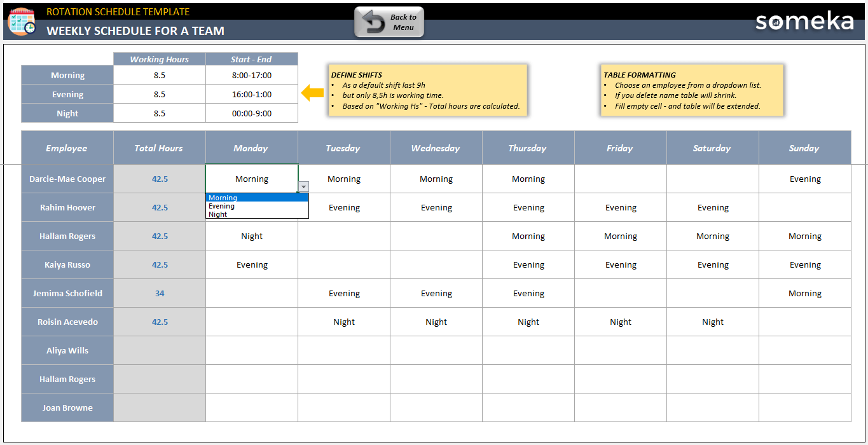The image size is (868, 445).
Task: Select Kaiya Russo's Monday Evening cell
Action: pos(252,264)
